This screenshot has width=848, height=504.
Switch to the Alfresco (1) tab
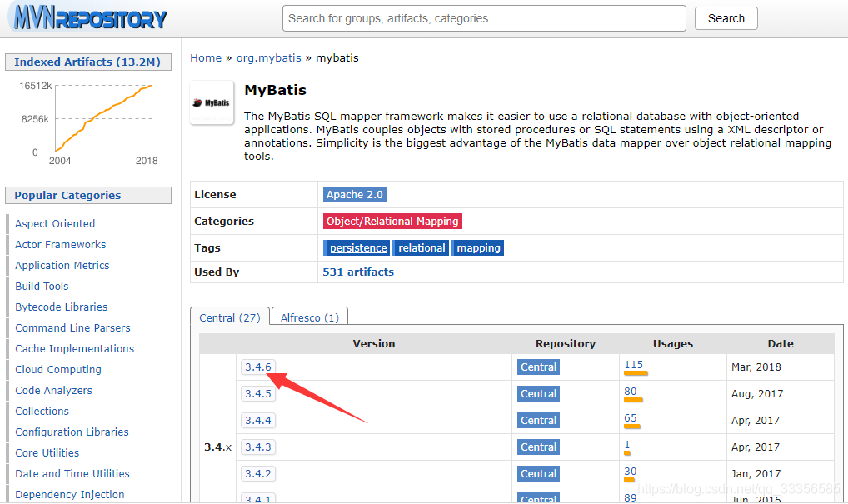coord(309,317)
